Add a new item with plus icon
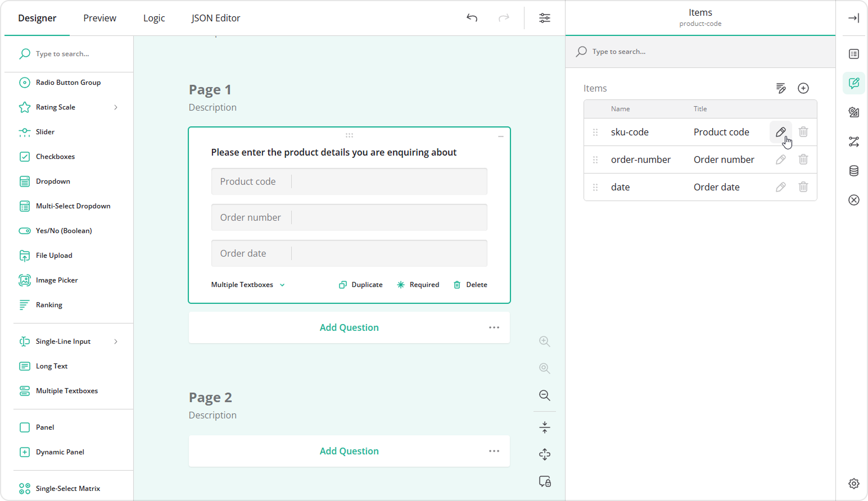868x501 pixels. [x=803, y=88]
